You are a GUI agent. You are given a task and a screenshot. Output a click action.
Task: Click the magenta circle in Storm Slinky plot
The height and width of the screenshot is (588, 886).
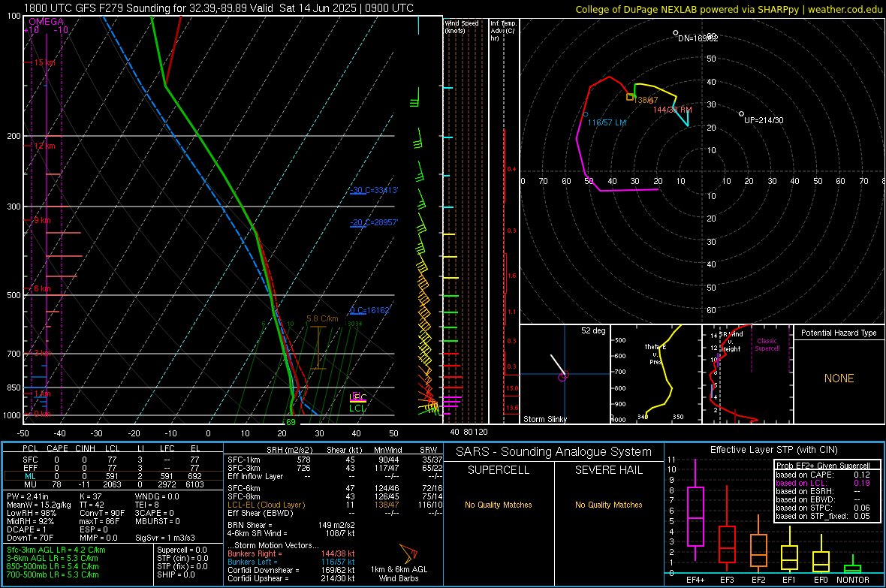click(x=562, y=377)
